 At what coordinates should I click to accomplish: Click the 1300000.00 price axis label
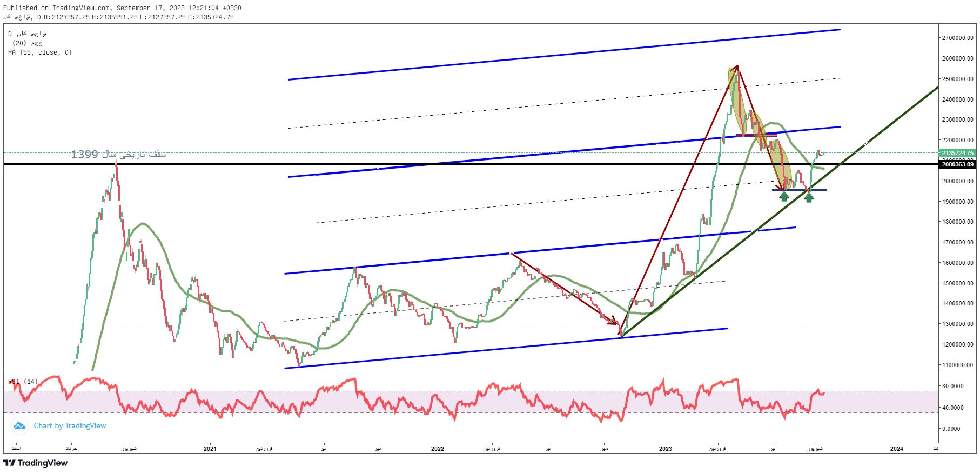(957, 324)
